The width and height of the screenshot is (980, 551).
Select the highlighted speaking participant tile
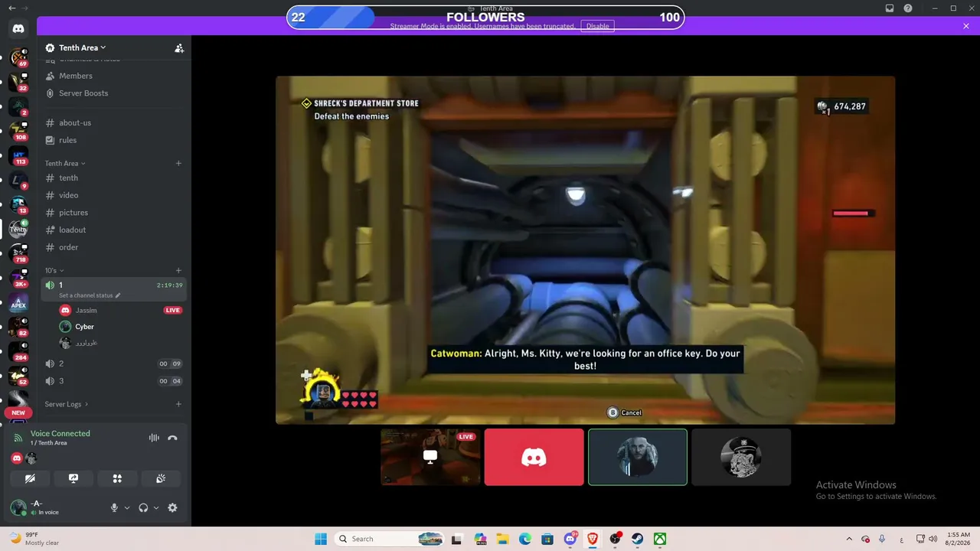(638, 457)
